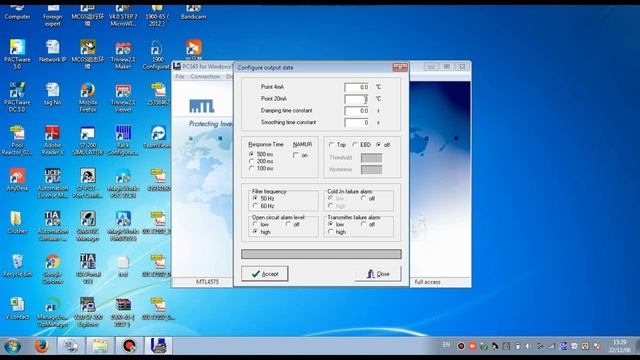This screenshot has height=360, width=640.
Task: Select 500 ms response time
Action: tap(252, 154)
